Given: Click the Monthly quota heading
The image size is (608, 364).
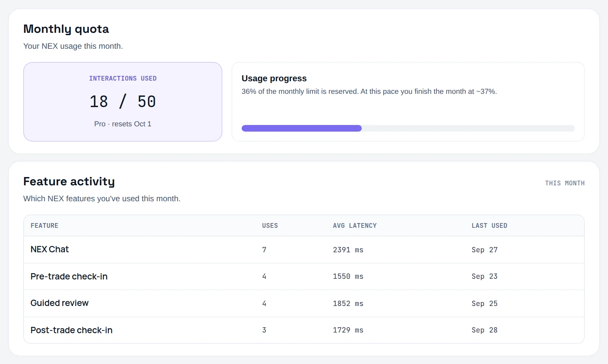Looking at the screenshot, I should [66, 29].
